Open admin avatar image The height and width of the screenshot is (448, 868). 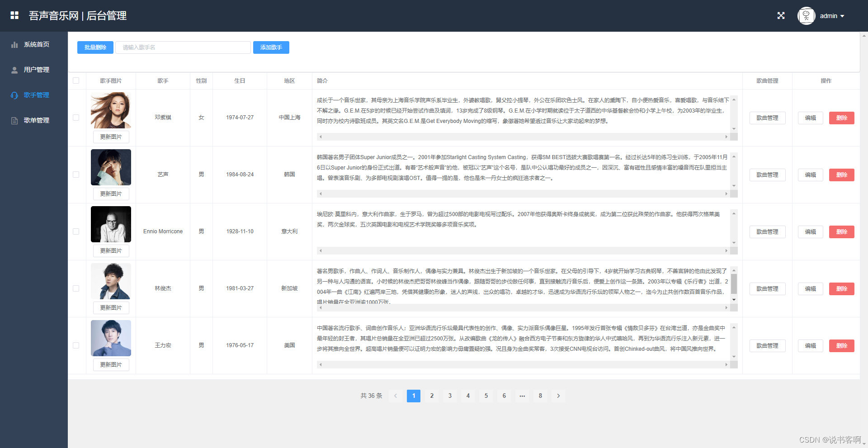point(806,16)
